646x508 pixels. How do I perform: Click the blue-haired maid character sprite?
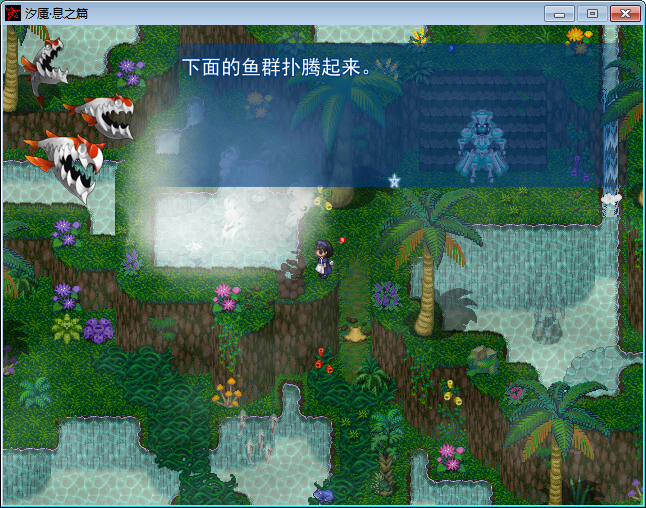click(324, 259)
